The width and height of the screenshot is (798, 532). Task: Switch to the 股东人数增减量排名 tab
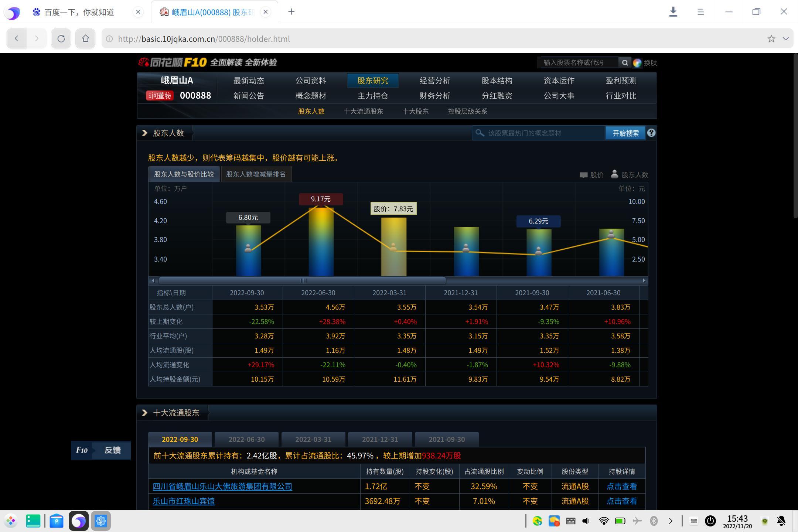pyautogui.click(x=256, y=174)
